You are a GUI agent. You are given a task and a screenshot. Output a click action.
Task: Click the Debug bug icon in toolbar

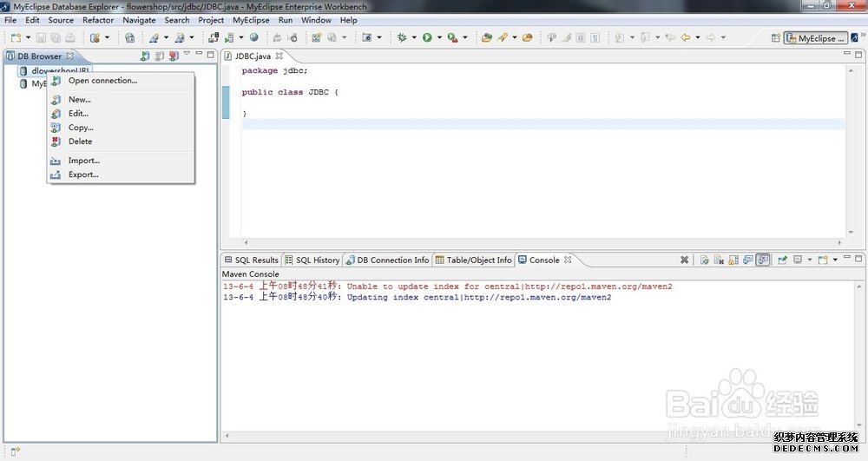(402, 37)
